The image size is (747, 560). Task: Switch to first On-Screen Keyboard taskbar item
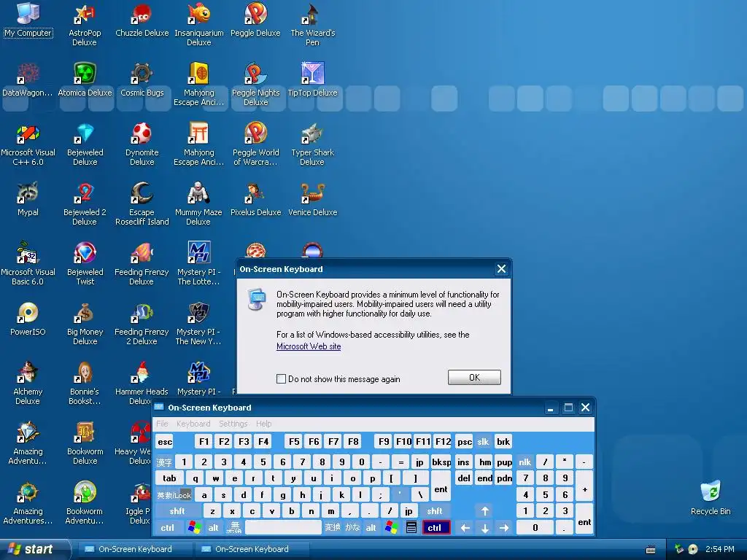[x=134, y=550]
